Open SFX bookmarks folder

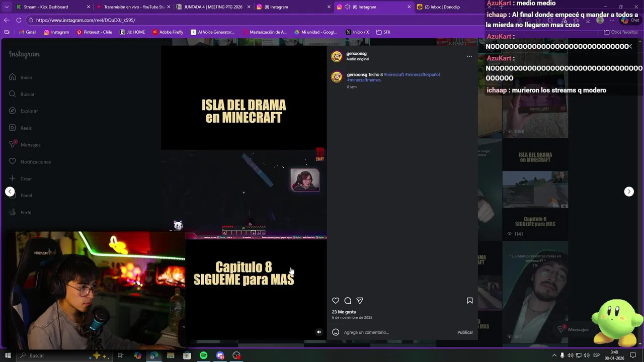coord(383,32)
